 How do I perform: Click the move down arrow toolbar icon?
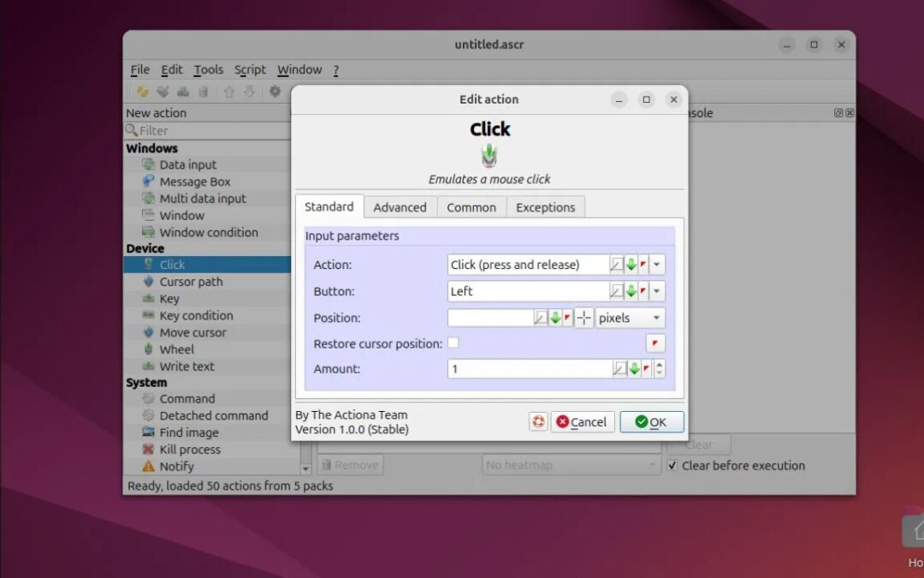248,92
